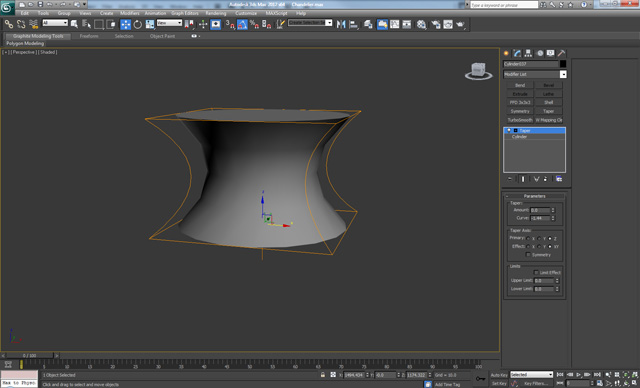Select Effect axis XY
This screenshot has width=640, height=388.
tap(550, 246)
